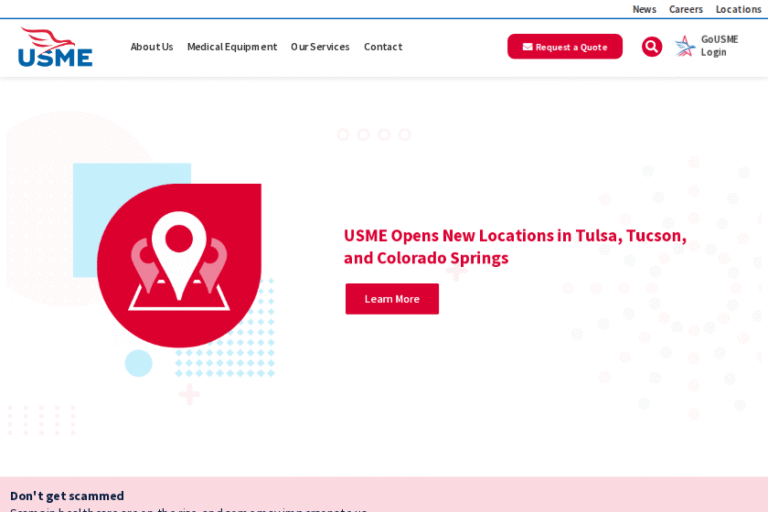Open search with the red magnifier icon

pyautogui.click(x=652, y=47)
